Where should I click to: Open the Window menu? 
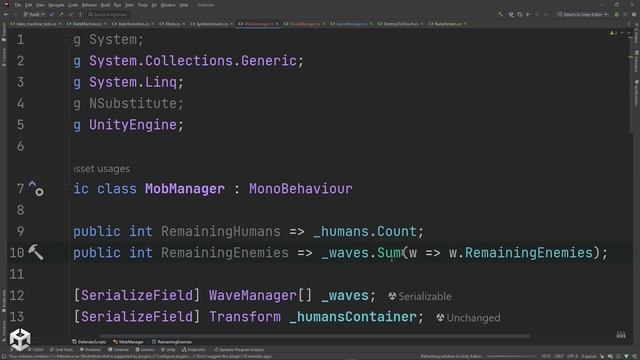pos(167,5)
